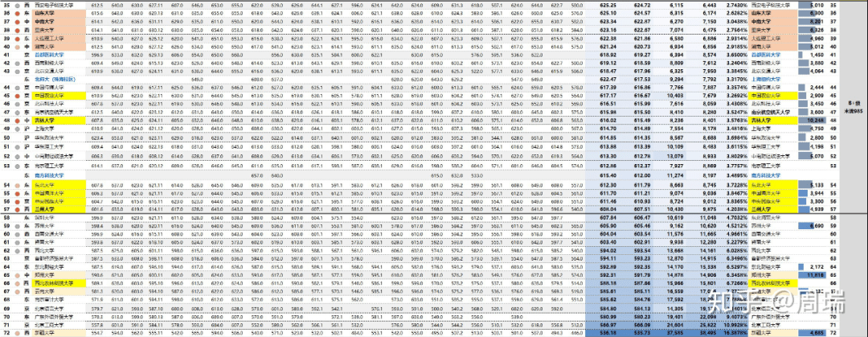868x337 pixels.
Task: Click the 2.9185% percentage cell
Action: (x=734, y=47)
